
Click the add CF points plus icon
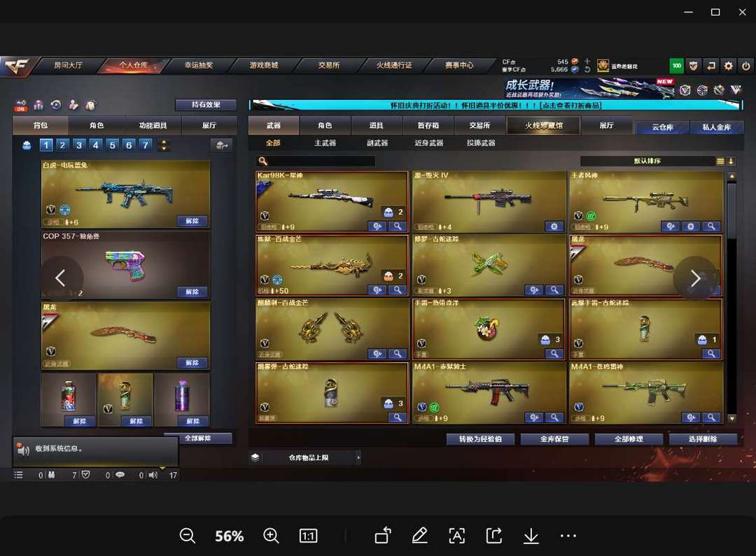coord(587,61)
